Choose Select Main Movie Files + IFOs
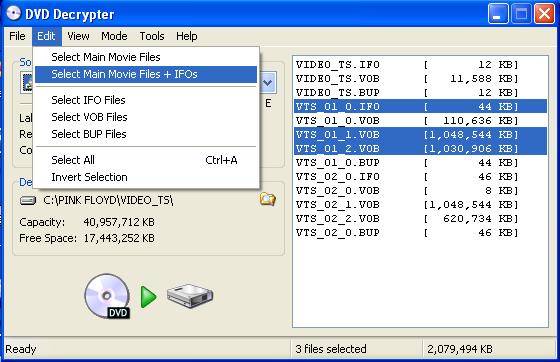This screenshot has height=362, width=560. click(146, 74)
